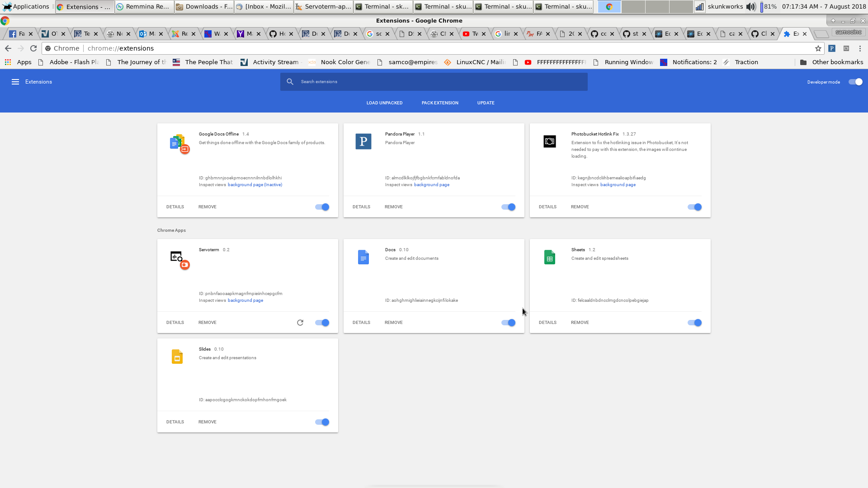Reload the Servoterm app
Viewport: 868px width, 488px height.
(300, 323)
